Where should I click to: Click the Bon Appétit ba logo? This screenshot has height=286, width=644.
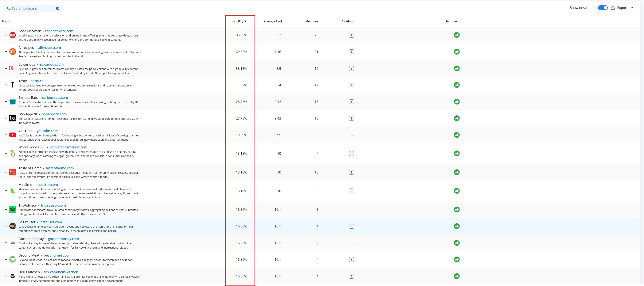(13, 118)
